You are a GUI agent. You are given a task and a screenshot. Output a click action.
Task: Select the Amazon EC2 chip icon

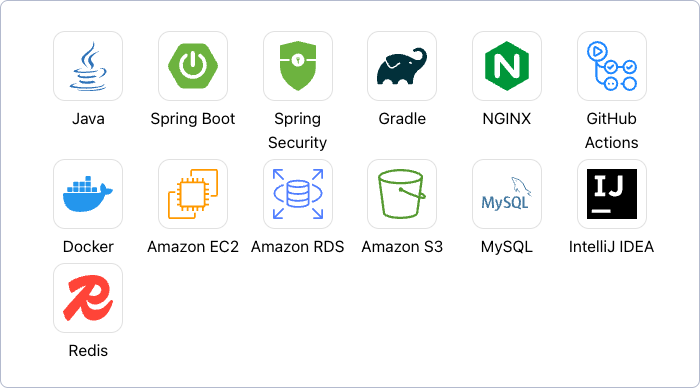pos(193,194)
